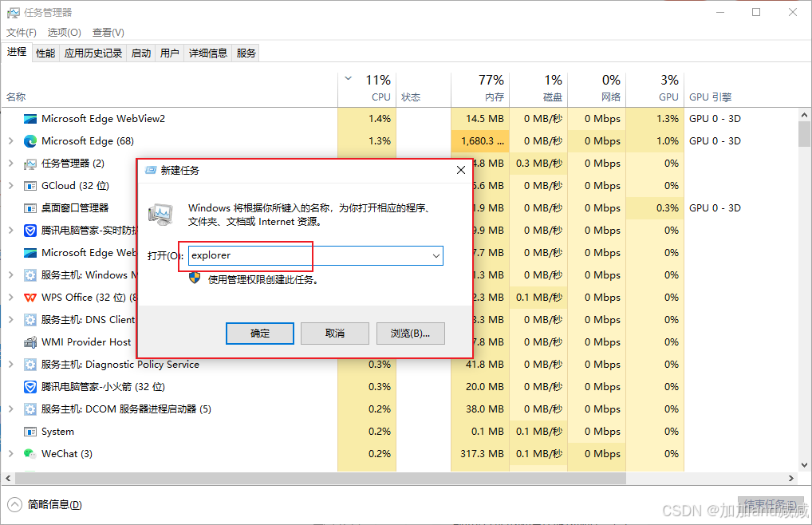
Task: Switch to the 服务 tab
Action: (x=246, y=53)
